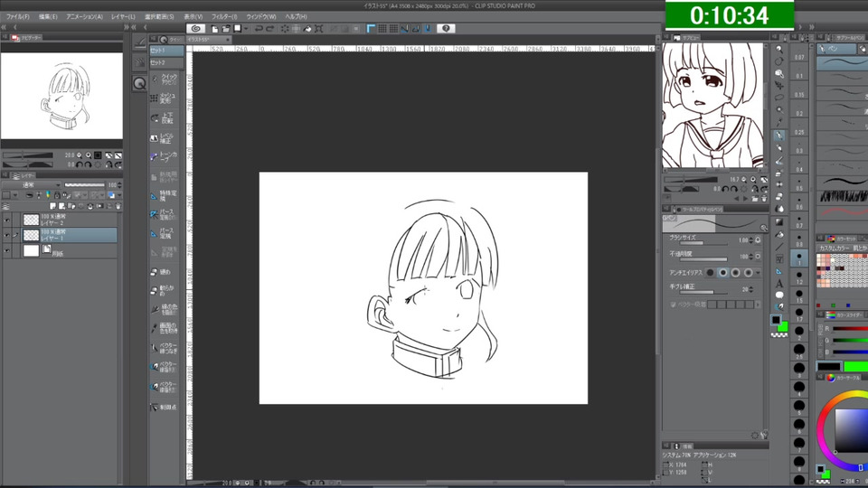
Task: Click the Clip Studio spiral launcher icon
Action: [195, 29]
